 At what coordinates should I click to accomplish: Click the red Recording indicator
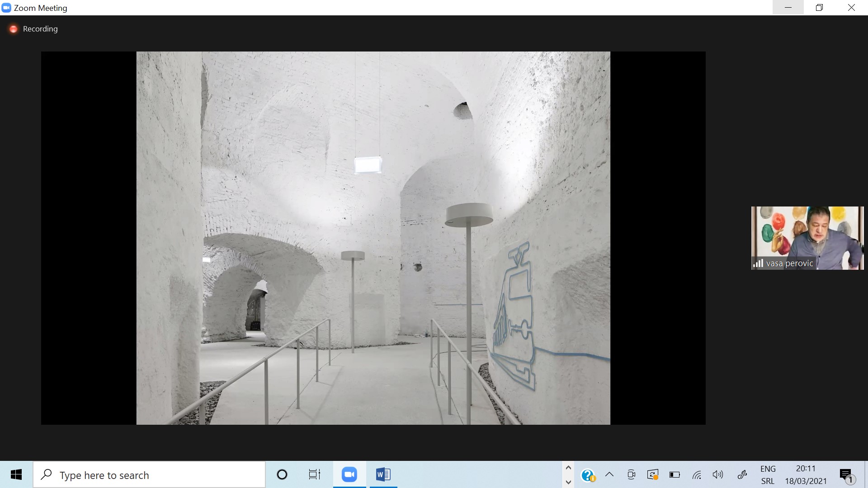click(14, 29)
